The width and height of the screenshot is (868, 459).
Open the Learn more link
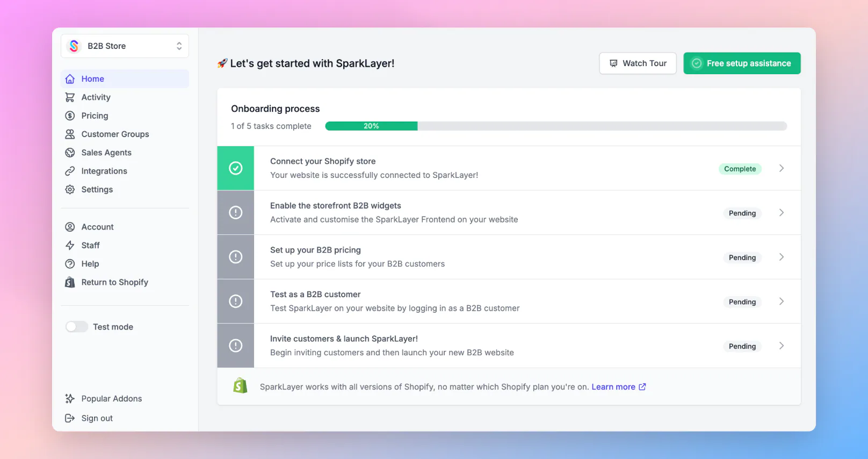619,387
